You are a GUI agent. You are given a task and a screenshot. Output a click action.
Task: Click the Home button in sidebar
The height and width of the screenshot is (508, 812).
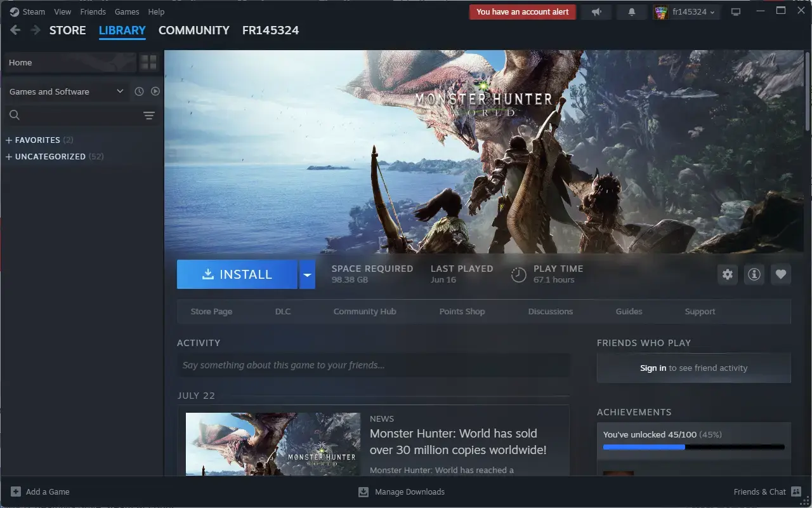pyautogui.click(x=69, y=62)
